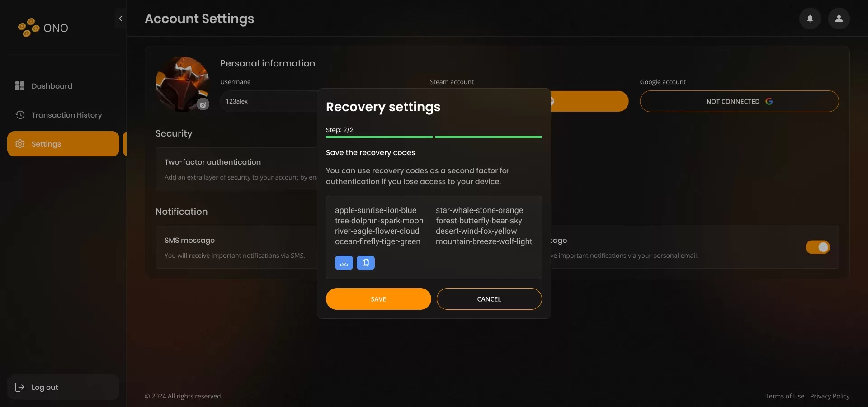Viewport: 868px width, 407px height.
Task: Click the Dashboard grid icon
Action: [x=20, y=86]
